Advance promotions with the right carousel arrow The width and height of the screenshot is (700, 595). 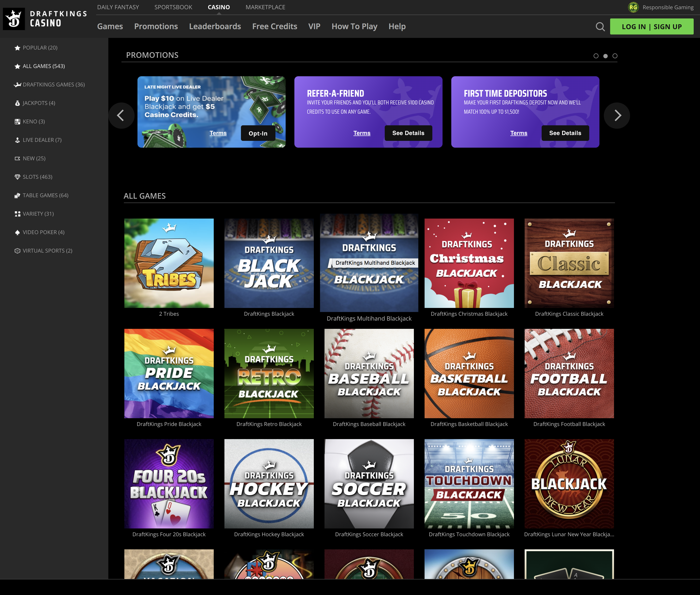(617, 116)
